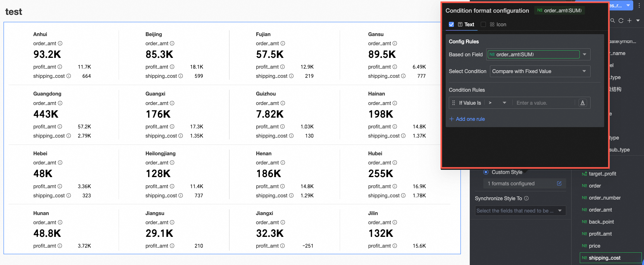Click Heilongjiang shipping_cost info icon
The height and width of the screenshot is (265, 644).
(181, 195)
